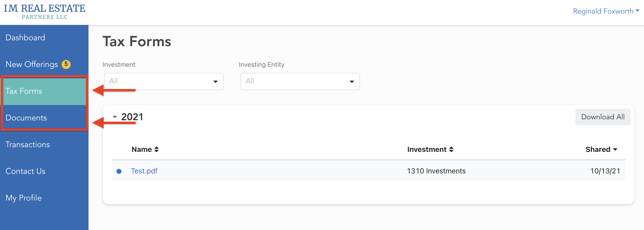The image size is (644, 230).
Task: Open the Reginald Foxworth account menu
Action: [607, 11]
